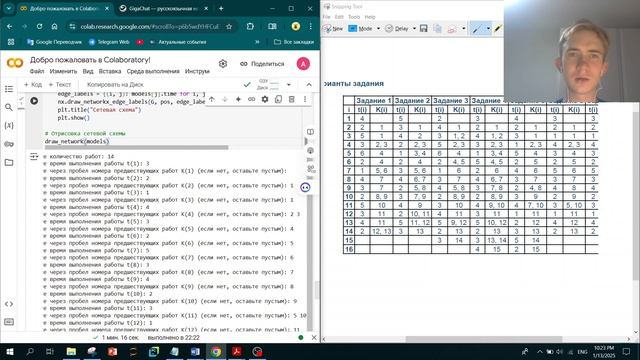Image resolution: width=640 pixels, height=360 pixels.
Task: Run the code cell with play button
Action: click(34, 100)
